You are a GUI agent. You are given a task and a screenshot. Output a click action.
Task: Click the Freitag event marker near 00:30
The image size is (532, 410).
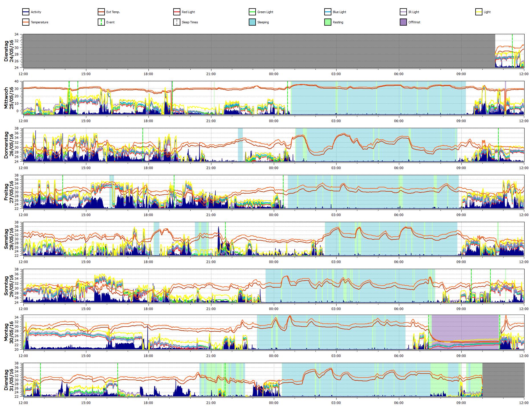click(x=283, y=192)
